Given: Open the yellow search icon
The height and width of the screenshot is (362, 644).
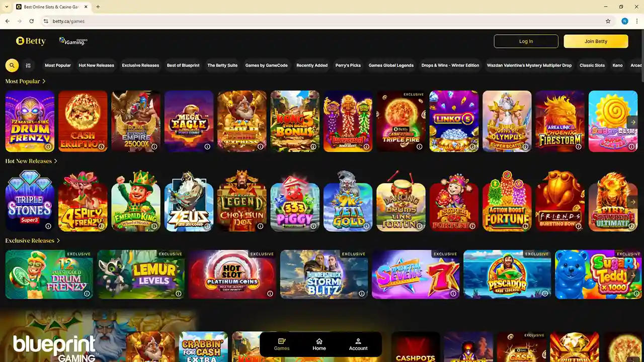Looking at the screenshot, I should 12,65.
